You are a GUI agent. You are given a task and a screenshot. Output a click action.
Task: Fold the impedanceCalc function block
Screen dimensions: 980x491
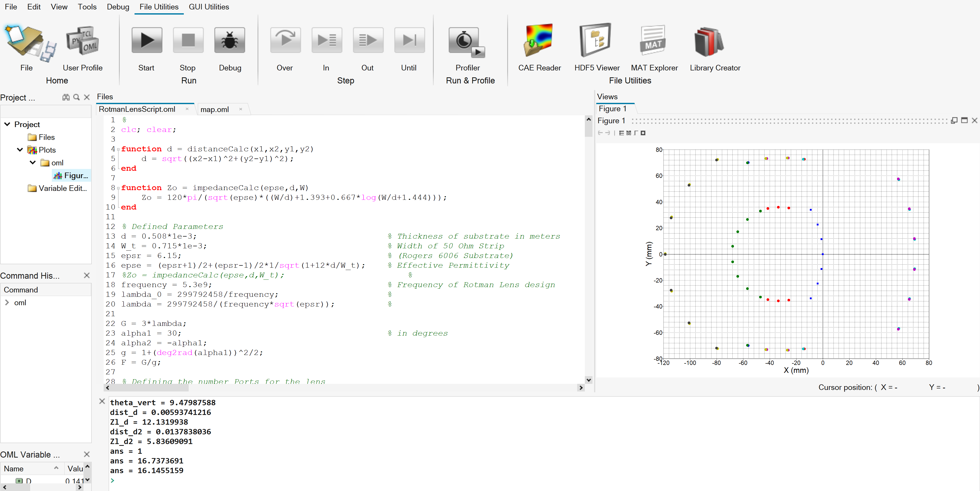[x=118, y=188]
